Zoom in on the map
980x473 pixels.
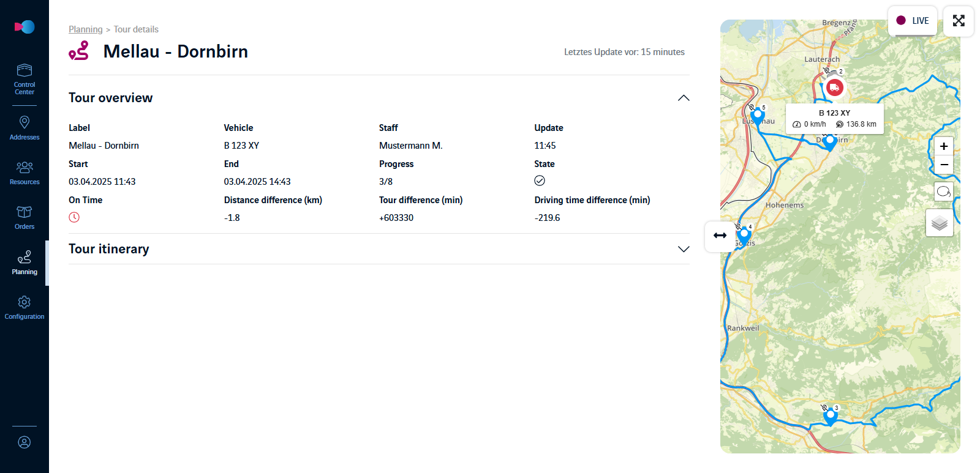pos(944,146)
